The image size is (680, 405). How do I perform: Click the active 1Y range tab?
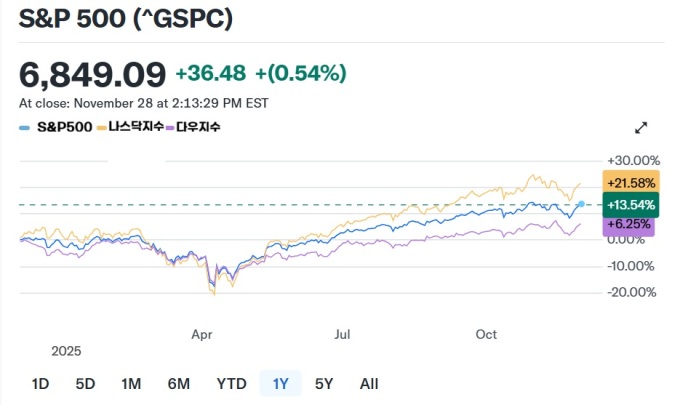point(280,383)
